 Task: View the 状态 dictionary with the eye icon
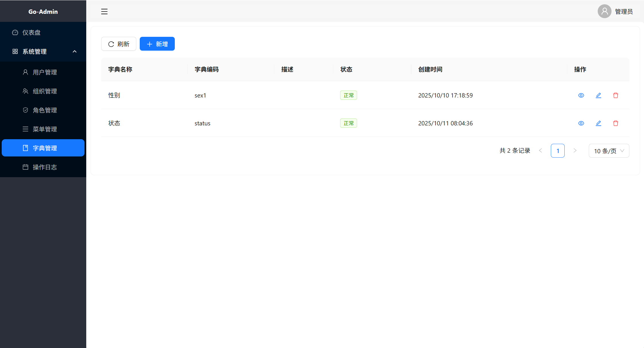click(x=581, y=123)
